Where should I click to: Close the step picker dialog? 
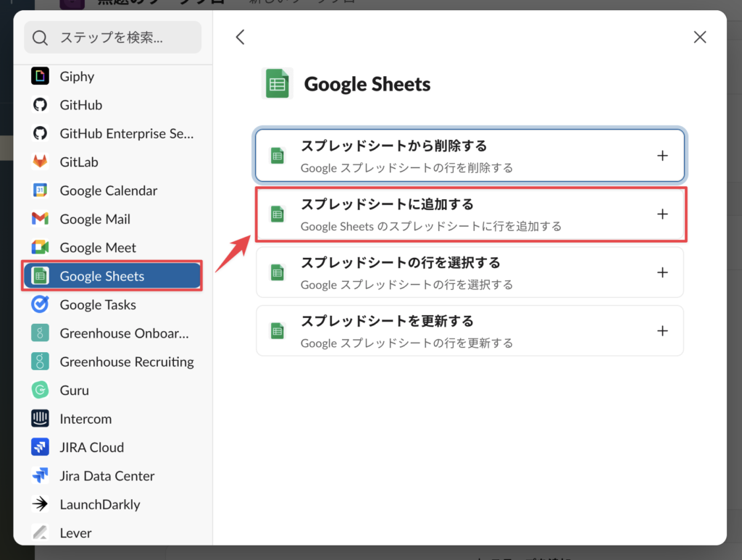(699, 37)
